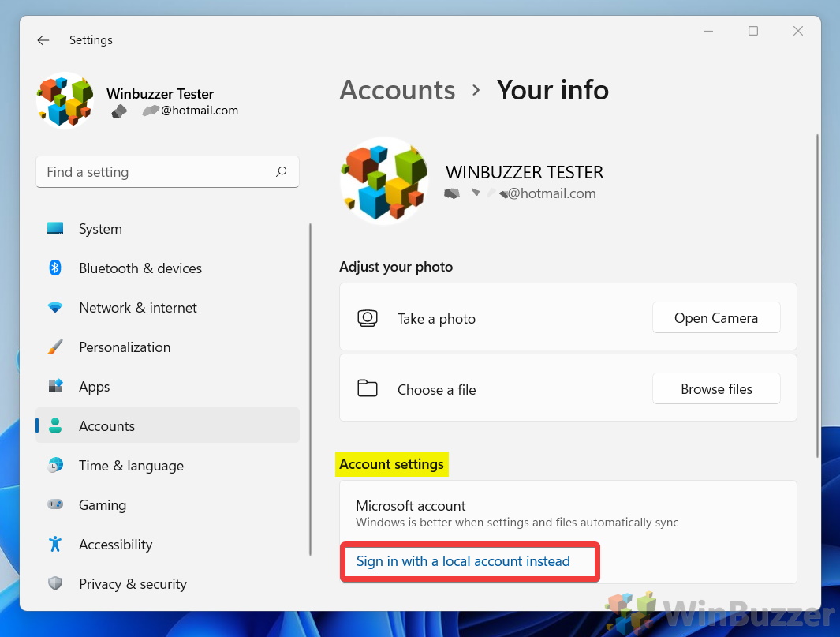Focus the Find a setting search box

click(167, 171)
